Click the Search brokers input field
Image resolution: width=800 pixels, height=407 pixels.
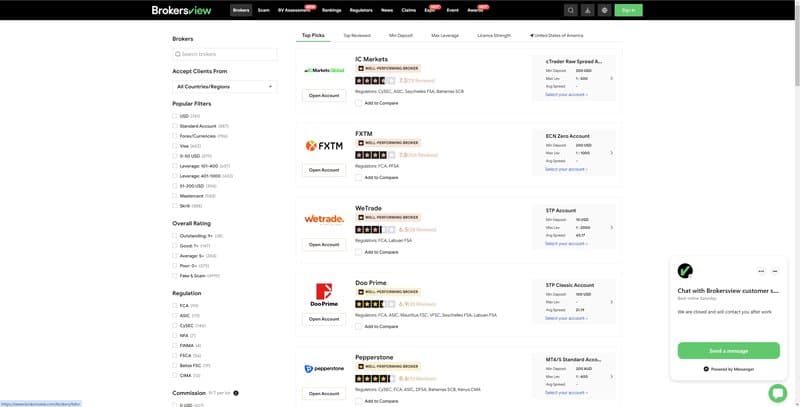coord(224,53)
